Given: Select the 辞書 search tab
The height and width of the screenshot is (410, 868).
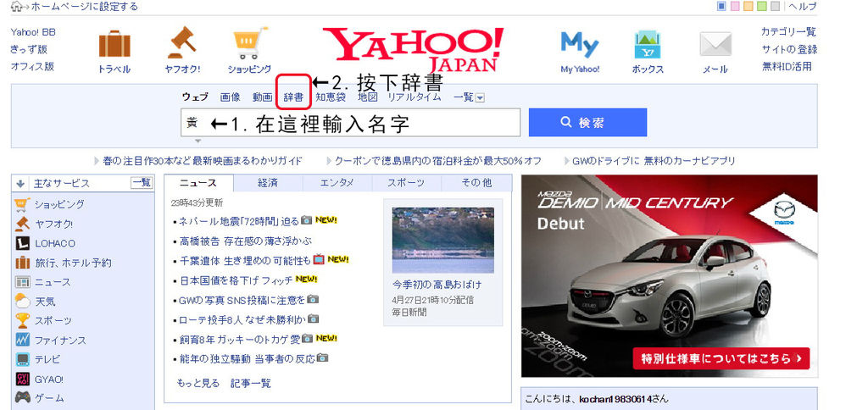Looking at the screenshot, I should click(293, 97).
